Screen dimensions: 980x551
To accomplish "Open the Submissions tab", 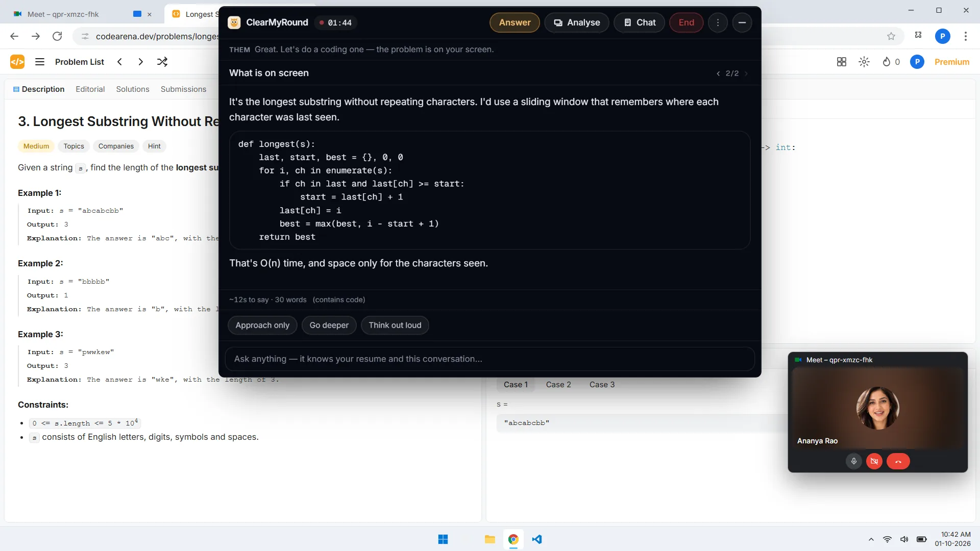I will point(183,89).
